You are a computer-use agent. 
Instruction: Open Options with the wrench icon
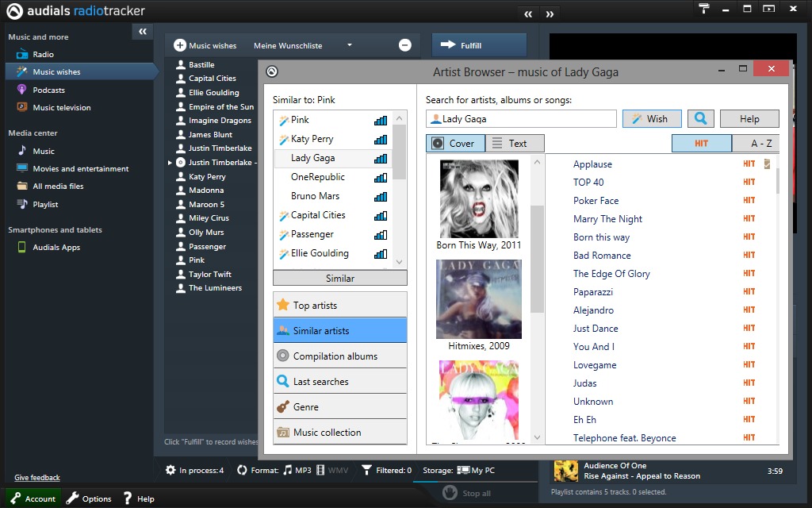72,498
